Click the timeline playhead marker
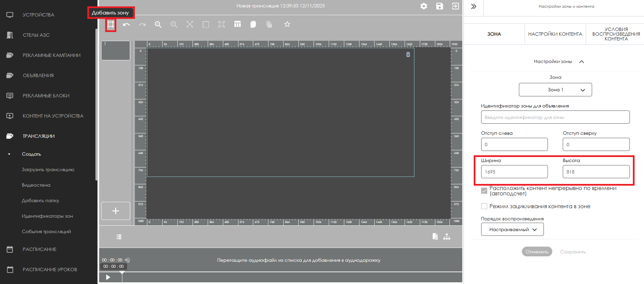 (x=122, y=273)
